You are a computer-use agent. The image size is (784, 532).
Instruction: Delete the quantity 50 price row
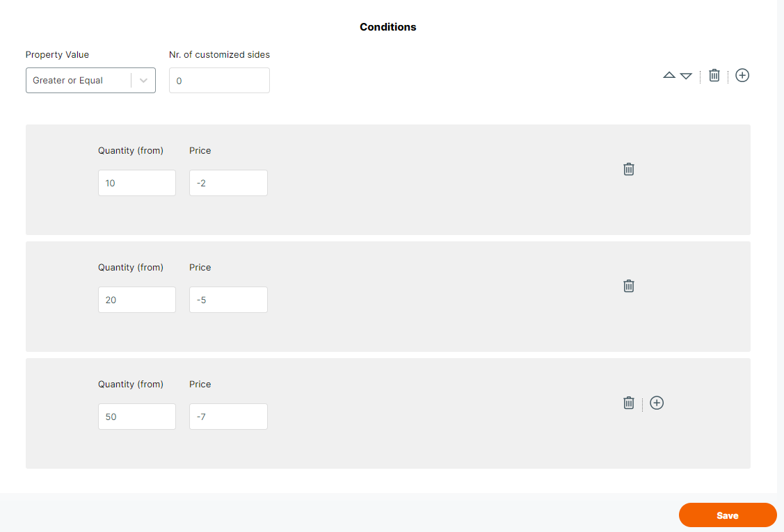628,403
